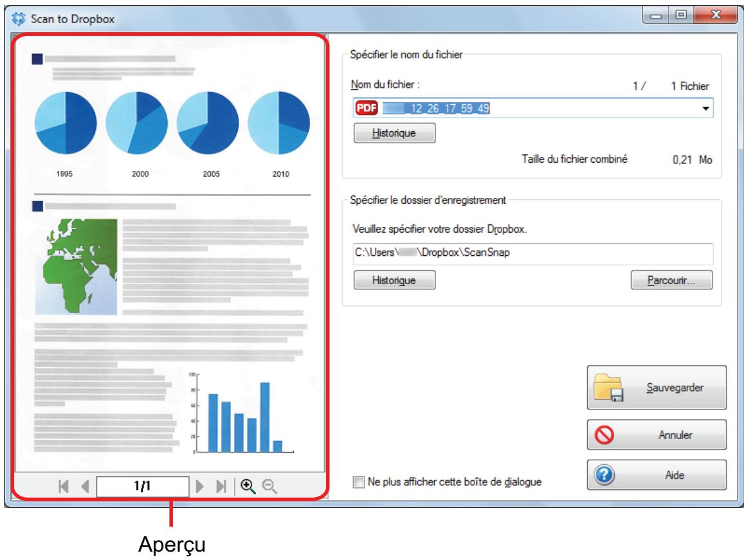Image resolution: width=744 pixels, height=560 pixels.
Task: Go to next page in preview
Action: (x=200, y=486)
